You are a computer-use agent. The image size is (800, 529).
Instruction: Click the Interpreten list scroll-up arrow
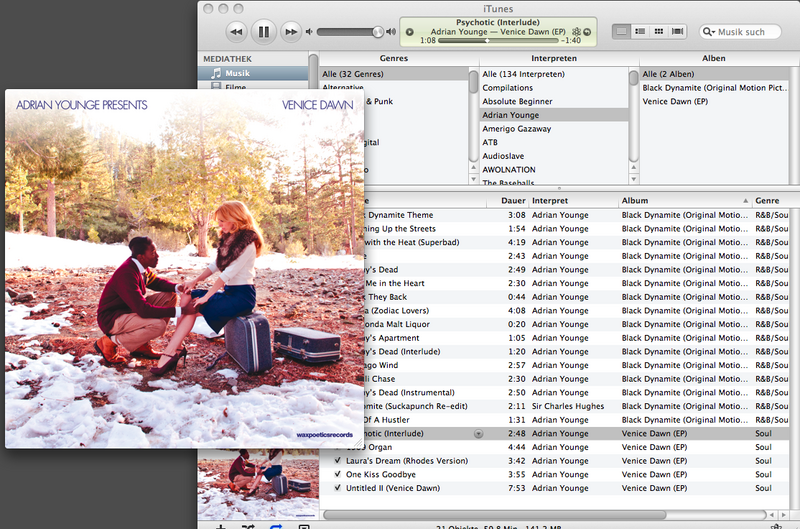634,167
